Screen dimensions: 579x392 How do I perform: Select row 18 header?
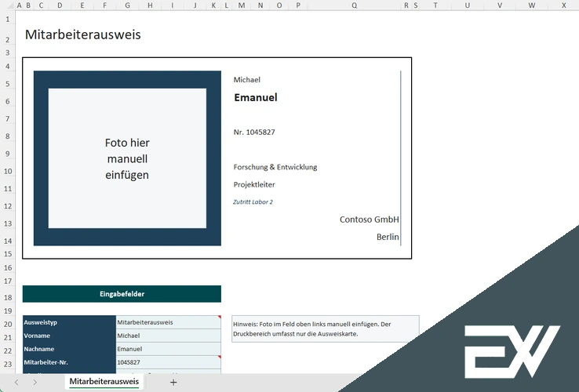[x=7, y=298]
